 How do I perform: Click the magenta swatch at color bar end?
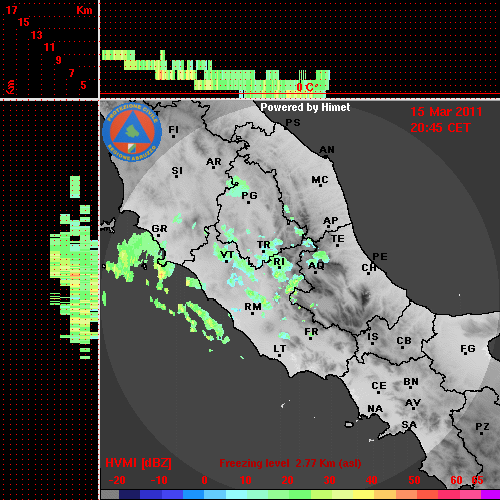(491, 495)
